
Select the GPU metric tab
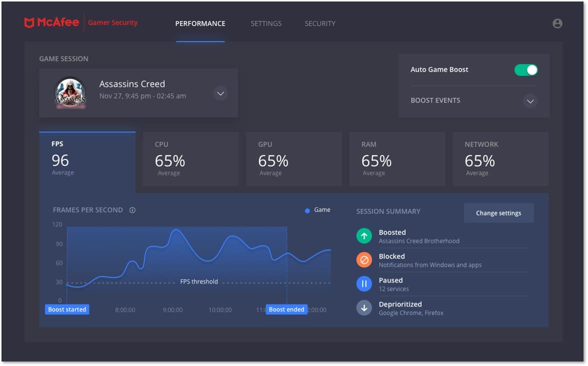point(294,158)
